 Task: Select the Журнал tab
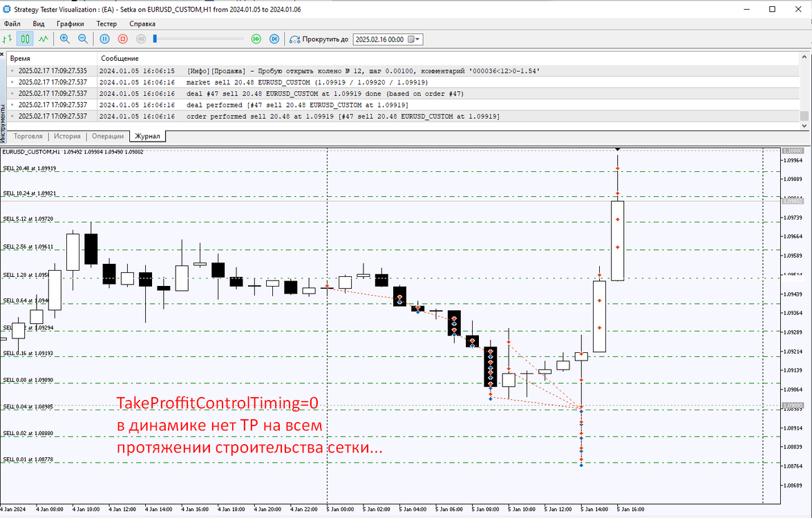coord(148,136)
